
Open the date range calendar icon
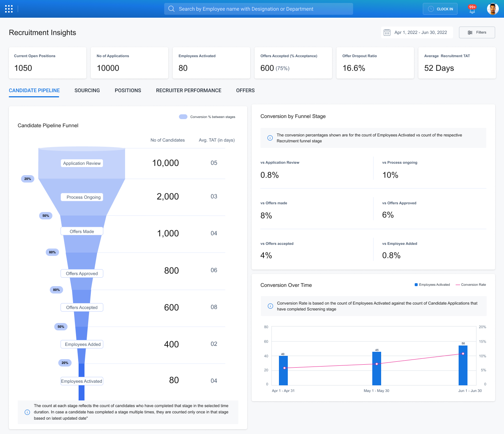tap(387, 32)
